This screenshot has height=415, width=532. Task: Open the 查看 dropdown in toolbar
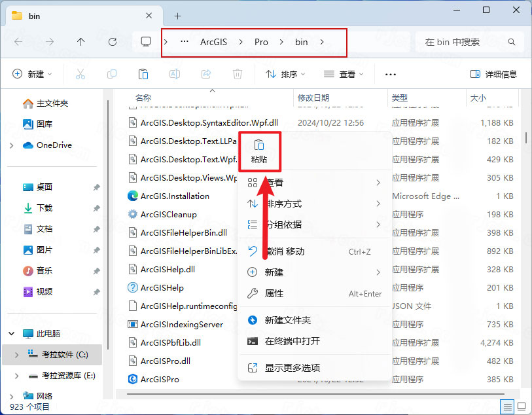344,74
